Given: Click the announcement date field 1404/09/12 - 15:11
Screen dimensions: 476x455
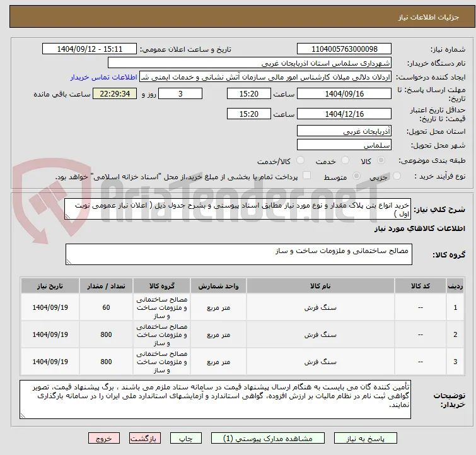Looking at the screenshot, I should pyautogui.click(x=90, y=49).
